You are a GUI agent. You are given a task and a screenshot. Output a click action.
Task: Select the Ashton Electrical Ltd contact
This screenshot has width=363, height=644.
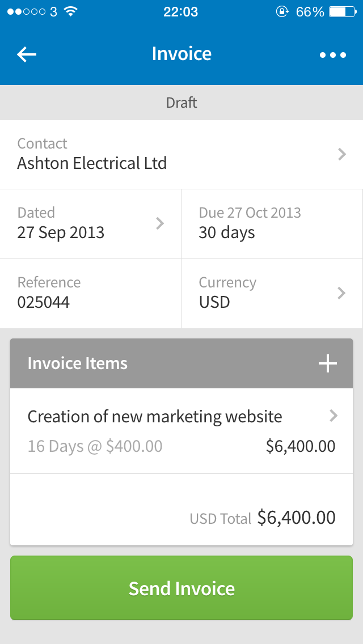pos(92,163)
